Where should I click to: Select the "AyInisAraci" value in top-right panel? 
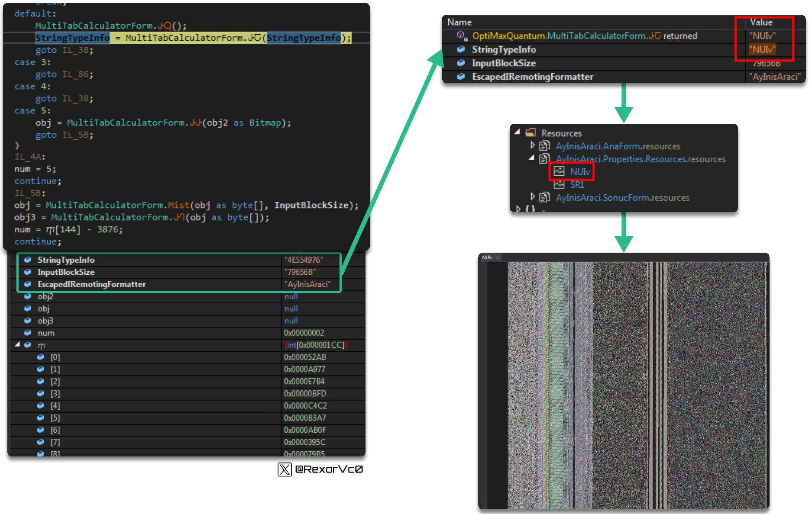(x=775, y=77)
